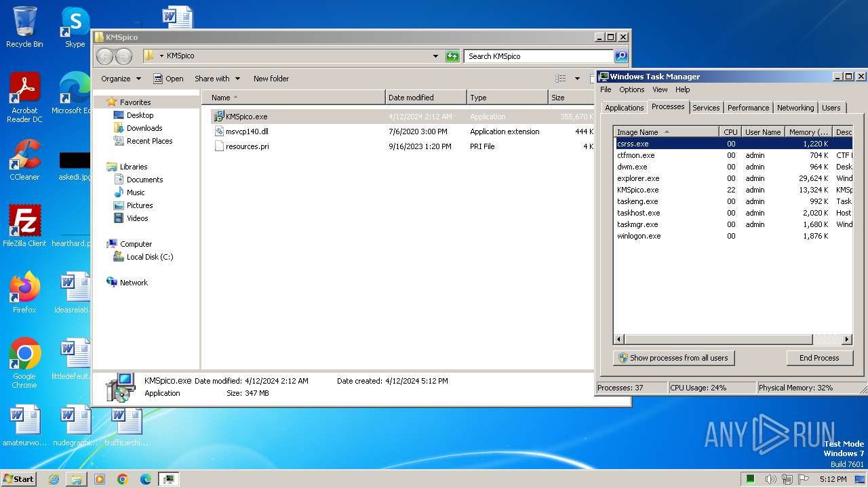Click the Open button in Explorer toolbar
The width and height of the screenshot is (868, 488).
pyautogui.click(x=168, y=79)
